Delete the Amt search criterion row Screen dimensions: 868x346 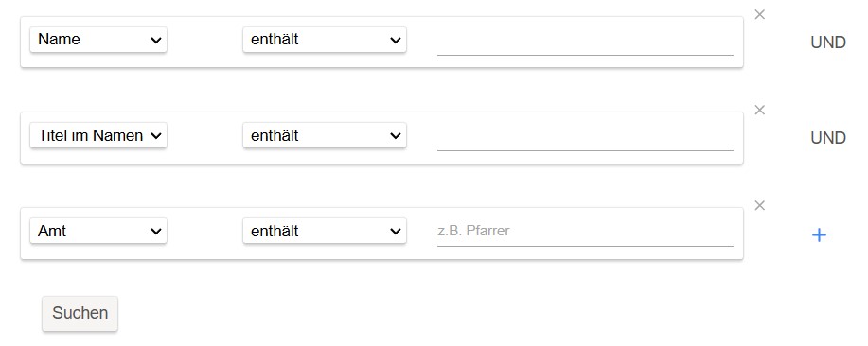[x=759, y=205]
